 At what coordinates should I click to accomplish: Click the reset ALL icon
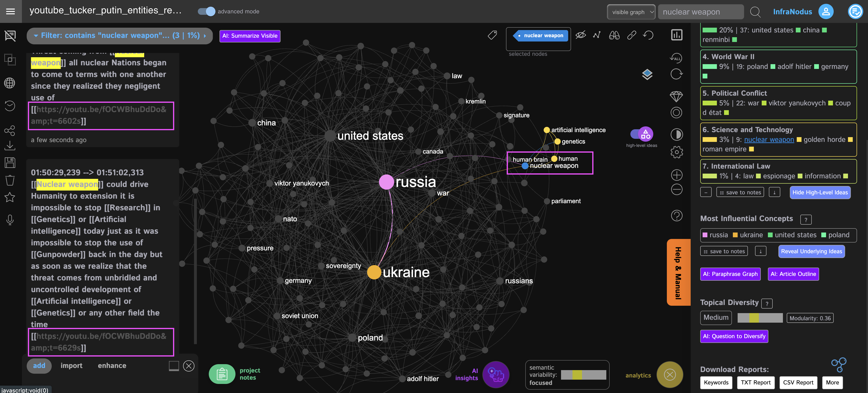[x=676, y=58]
